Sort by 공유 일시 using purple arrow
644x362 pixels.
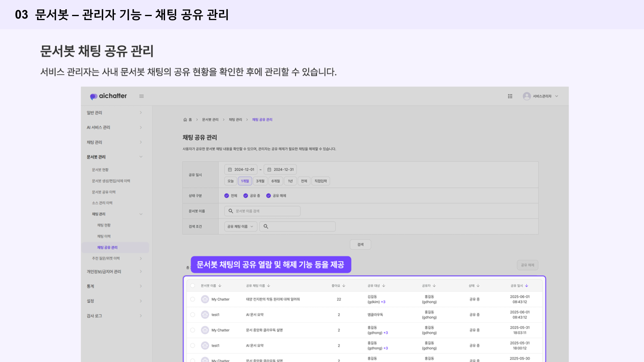tap(526, 286)
